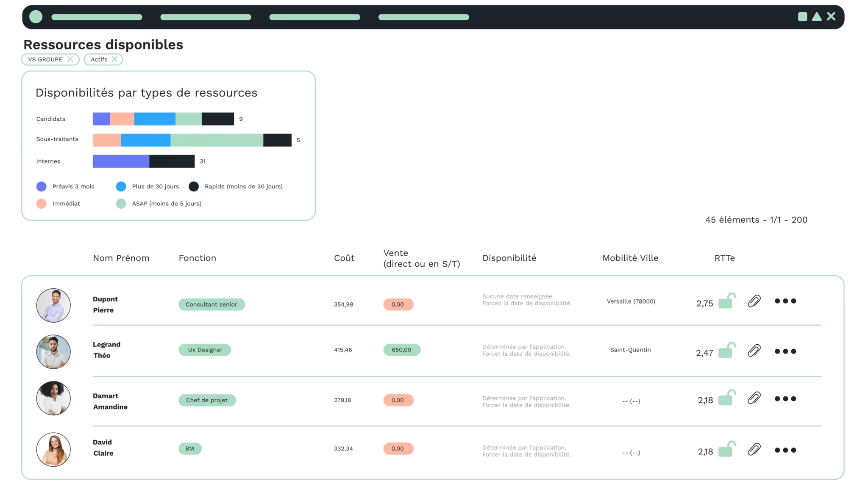Click the paperclip attachment icon for Legrand Théo
The width and height of the screenshot is (868, 495).
pos(754,351)
